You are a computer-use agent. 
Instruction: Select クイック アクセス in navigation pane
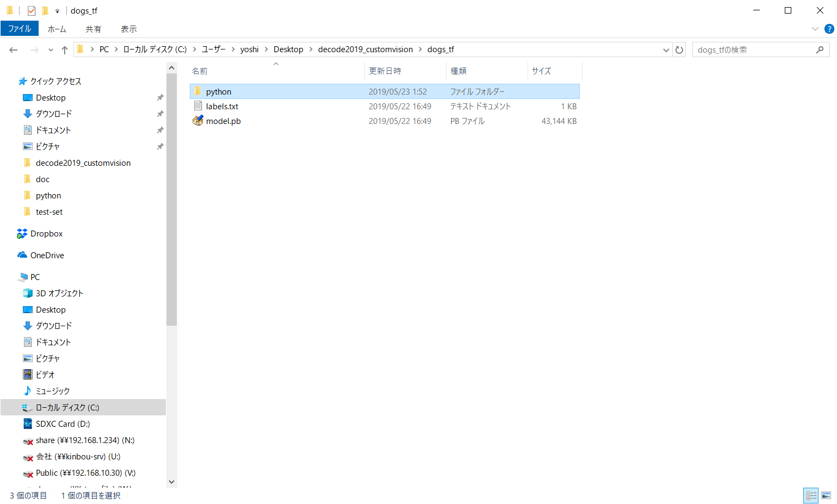tap(55, 82)
